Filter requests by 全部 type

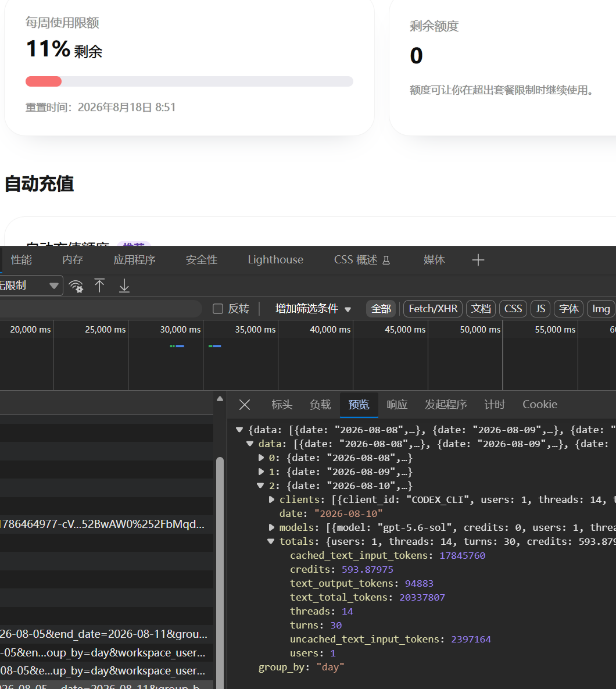(x=381, y=309)
